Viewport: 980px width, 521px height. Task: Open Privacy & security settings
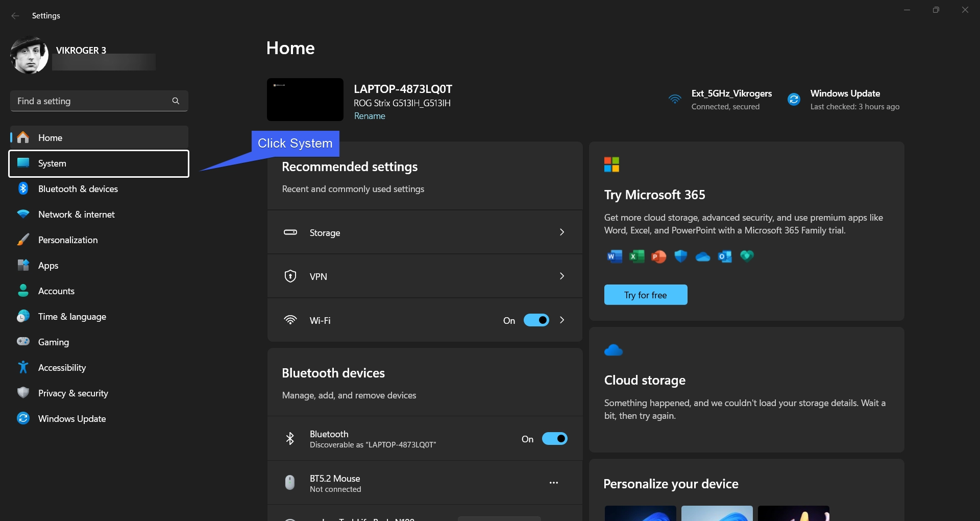click(99, 393)
